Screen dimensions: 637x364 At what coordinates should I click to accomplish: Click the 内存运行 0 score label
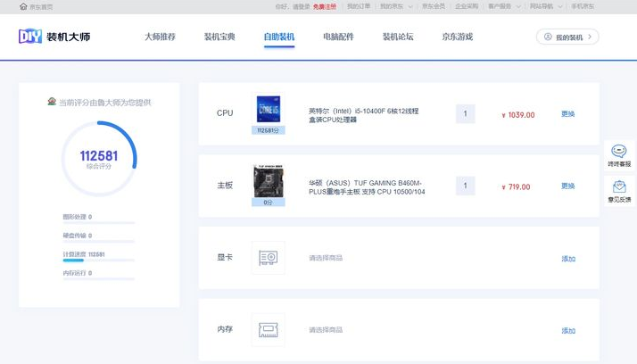(x=78, y=273)
